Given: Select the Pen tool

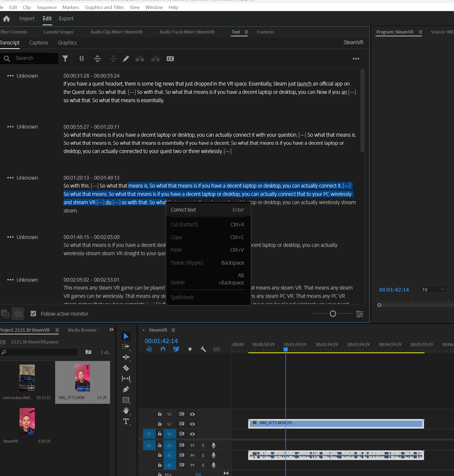Looking at the screenshot, I should pos(126,389).
